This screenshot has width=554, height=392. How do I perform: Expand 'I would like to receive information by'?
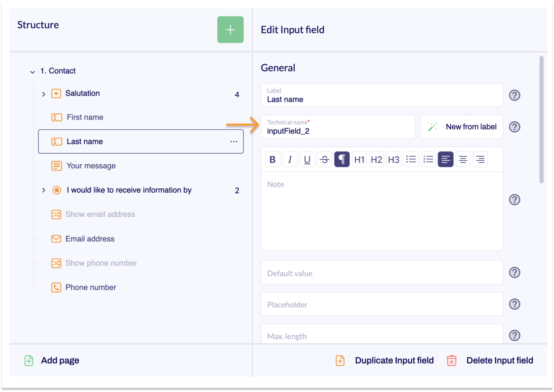click(x=43, y=190)
